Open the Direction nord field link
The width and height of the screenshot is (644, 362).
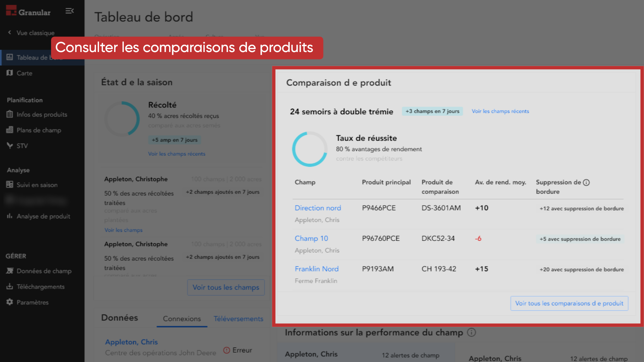tap(317, 208)
